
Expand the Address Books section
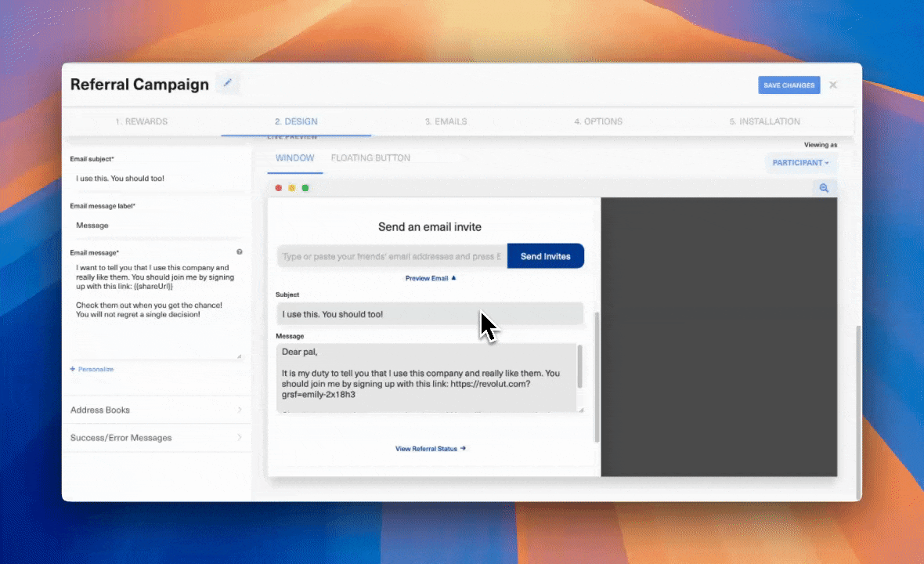(x=157, y=410)
